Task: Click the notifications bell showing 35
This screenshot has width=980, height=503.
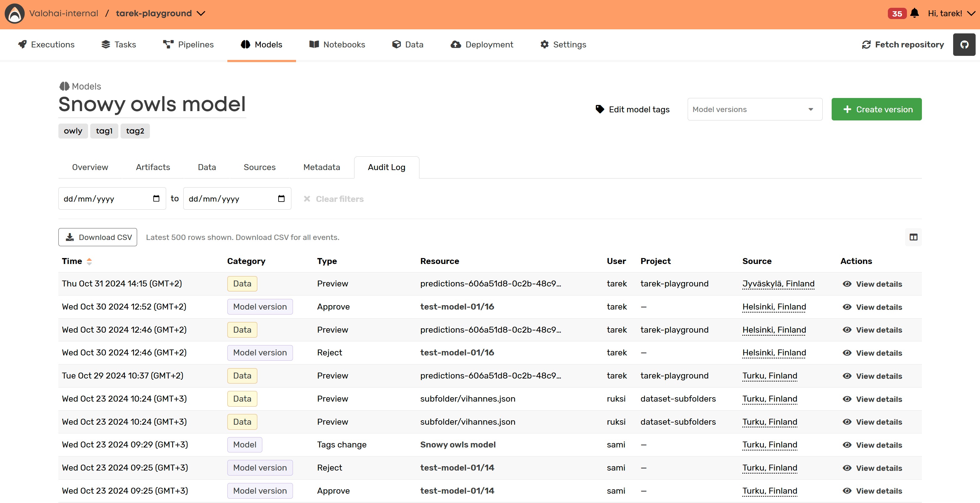Action: 914,13
